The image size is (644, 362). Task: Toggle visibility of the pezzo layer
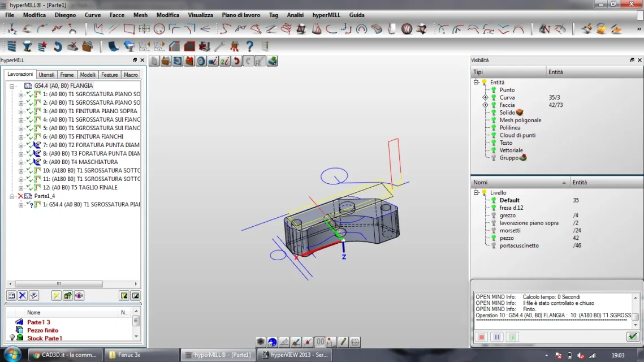(x=494, y=238)
